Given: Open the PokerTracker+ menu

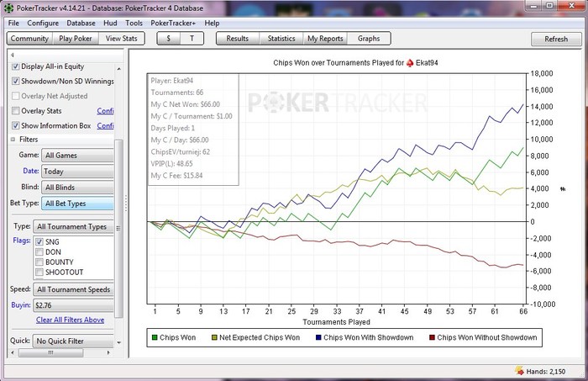Looking at the screenshot, I should click(x=173, y=23).
